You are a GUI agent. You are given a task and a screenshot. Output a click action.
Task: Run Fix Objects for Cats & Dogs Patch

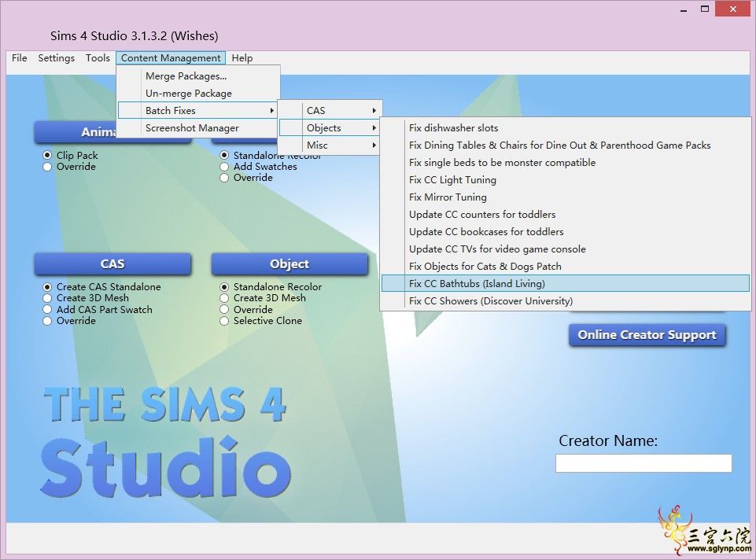point(566,267)
